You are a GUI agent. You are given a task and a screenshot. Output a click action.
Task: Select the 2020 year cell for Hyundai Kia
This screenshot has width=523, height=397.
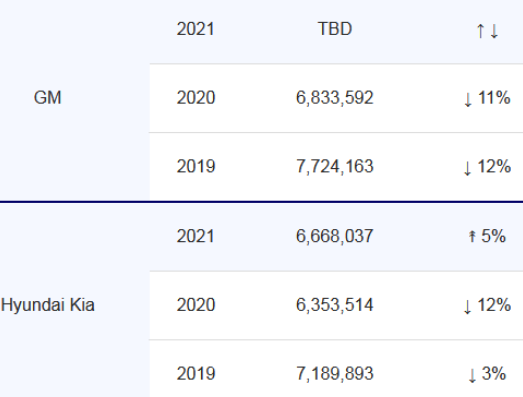pyautogui.click(x=196, y=305)
